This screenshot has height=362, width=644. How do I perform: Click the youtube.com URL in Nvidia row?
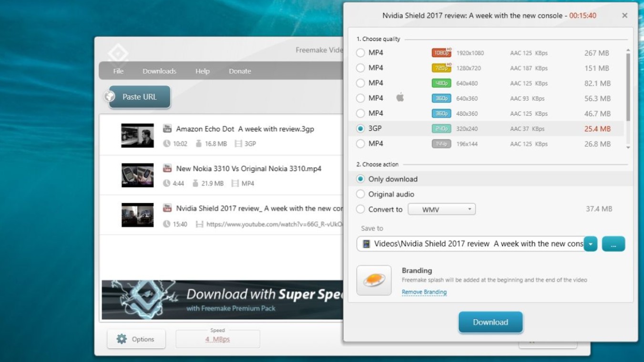coord(275,224)
